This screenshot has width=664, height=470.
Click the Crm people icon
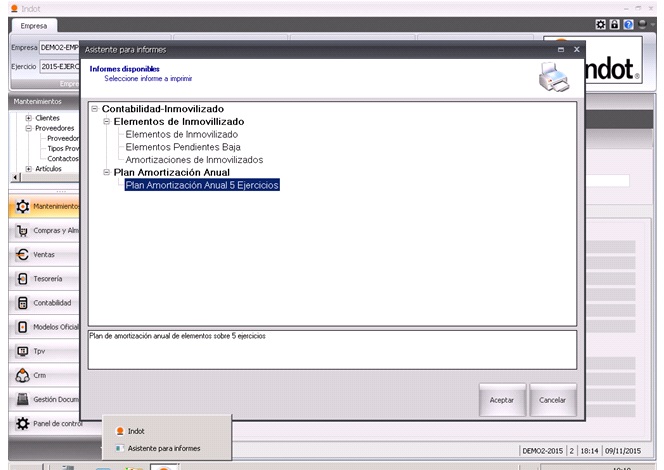(22, 375)
